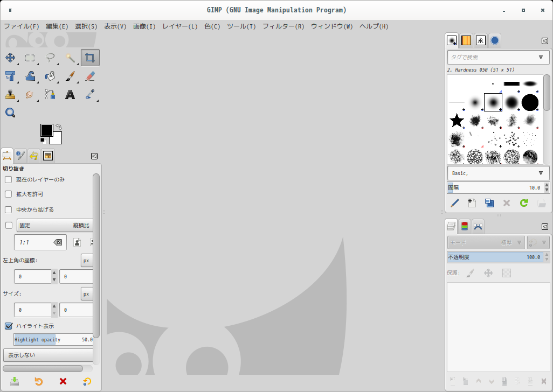Open the tool options panel configuration menu
Viewport: 553px width, 392px height.
pyautogui.click(x=94, y=156)
